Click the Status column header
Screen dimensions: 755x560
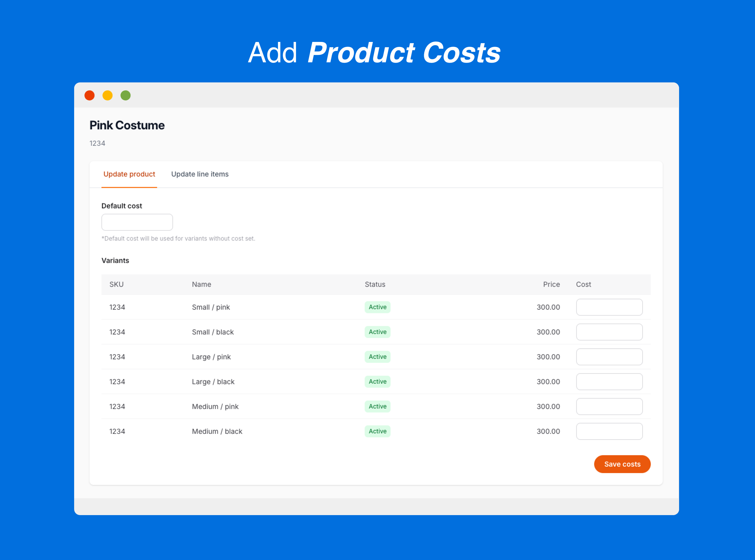click(375, 284)
